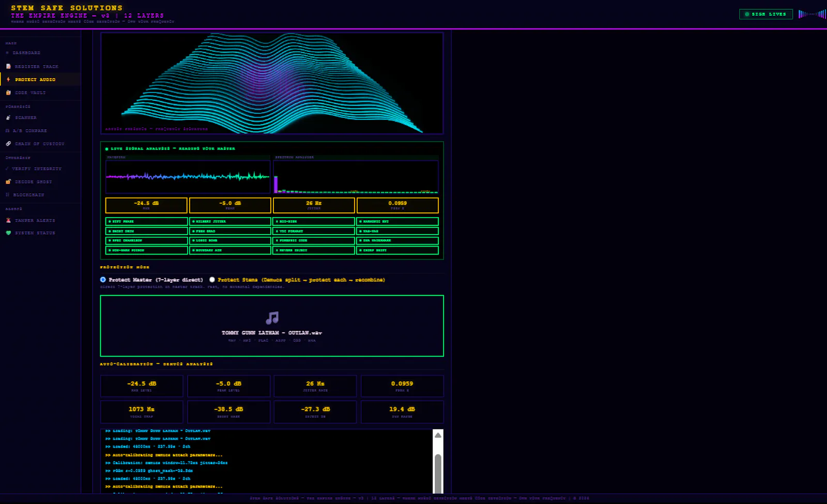The width and height of the screenshot is (827, 504).
Task: Open the Blockchain sidebar item
Action: (40, 195)
